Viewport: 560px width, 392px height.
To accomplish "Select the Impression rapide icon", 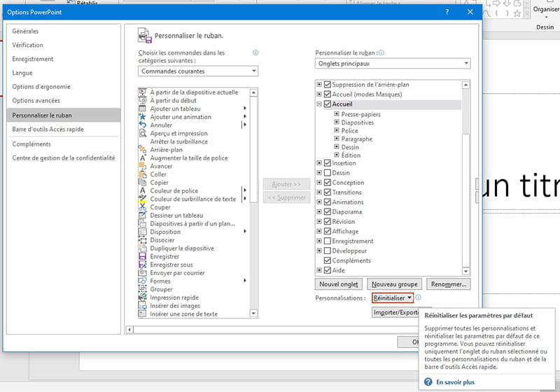I will [x=142, y=297].
